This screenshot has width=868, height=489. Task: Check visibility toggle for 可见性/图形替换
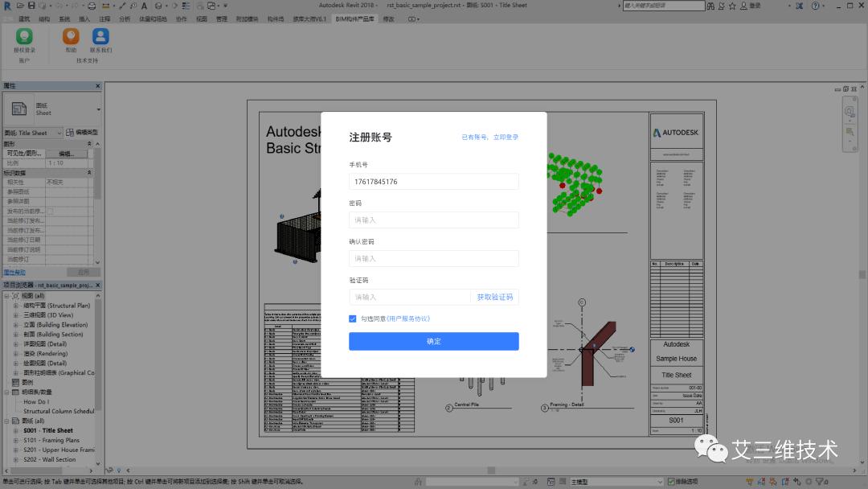tap(68, 154)
